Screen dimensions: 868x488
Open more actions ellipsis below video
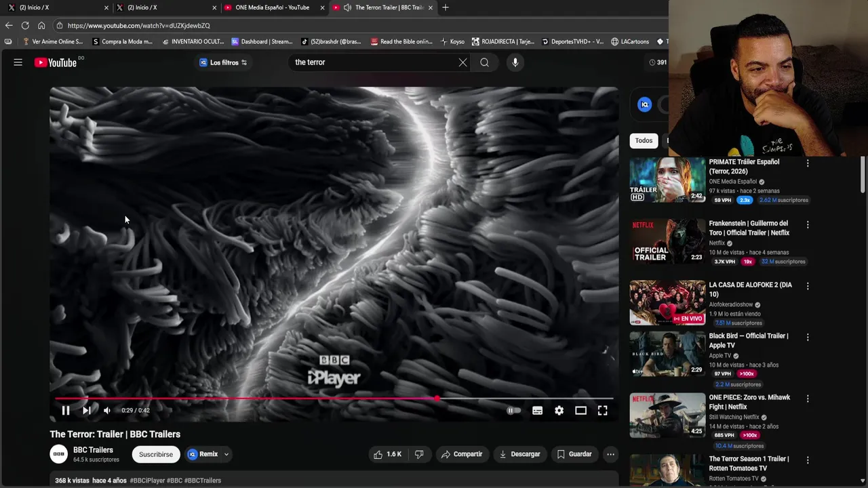click(x=610, y=454)
